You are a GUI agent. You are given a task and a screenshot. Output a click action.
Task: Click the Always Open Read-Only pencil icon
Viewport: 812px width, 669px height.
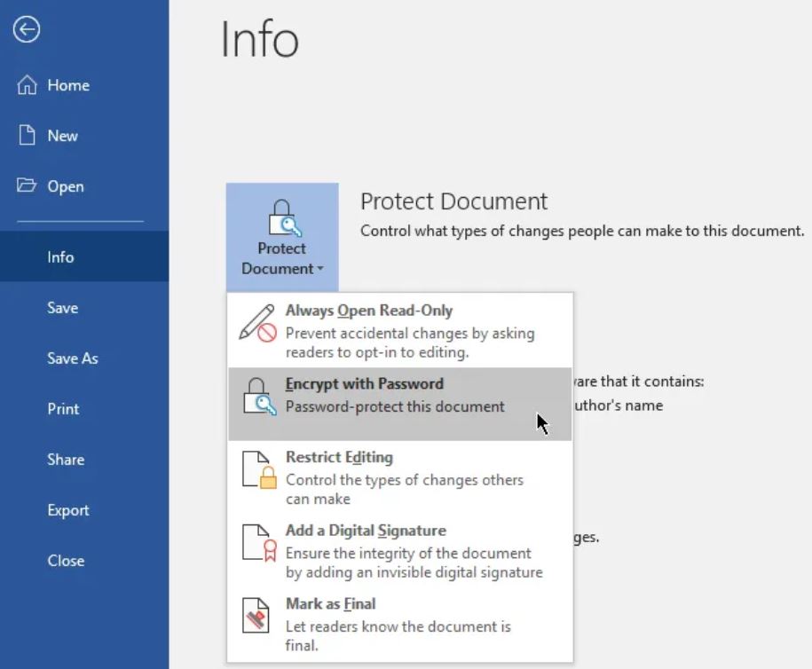click(258, 323)
